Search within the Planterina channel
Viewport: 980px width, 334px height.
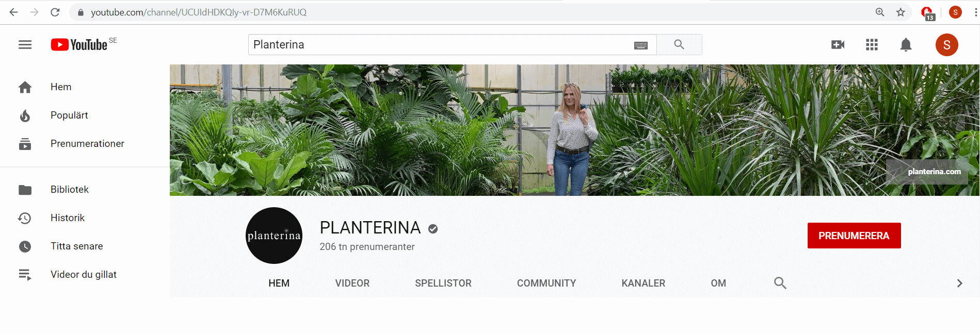tap(780, 283)
